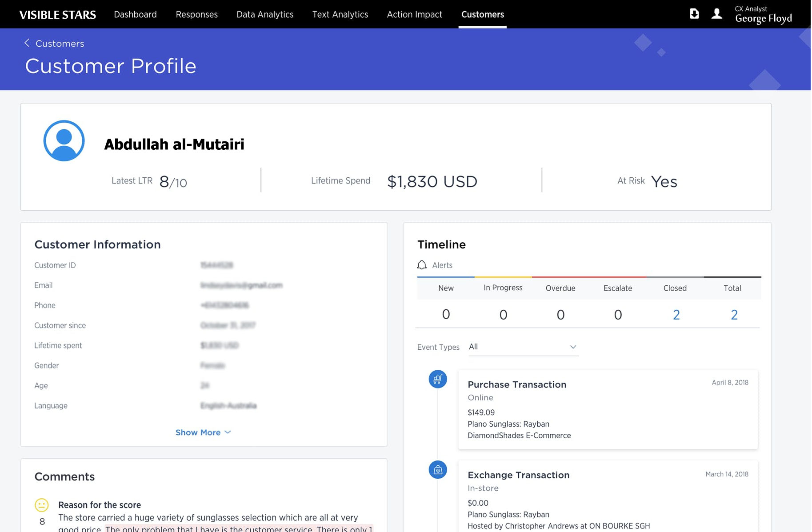Navigate to Action Impact tab
The width and height of the screenshot is (812, 532).
coord(414,14)
